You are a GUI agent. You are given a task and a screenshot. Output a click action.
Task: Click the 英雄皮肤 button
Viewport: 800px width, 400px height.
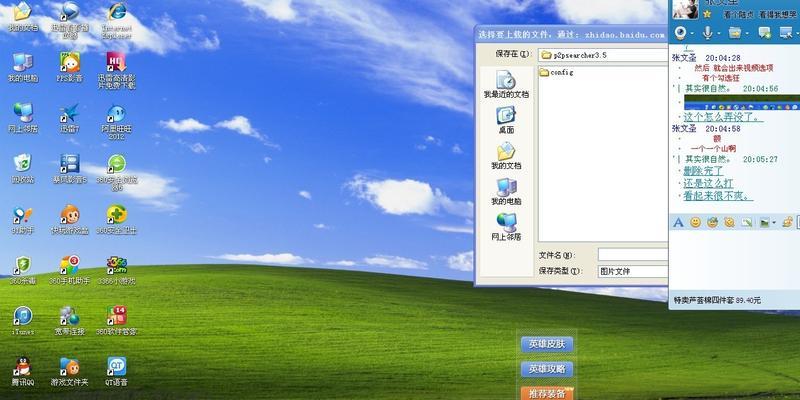click(x=547, y=344)
